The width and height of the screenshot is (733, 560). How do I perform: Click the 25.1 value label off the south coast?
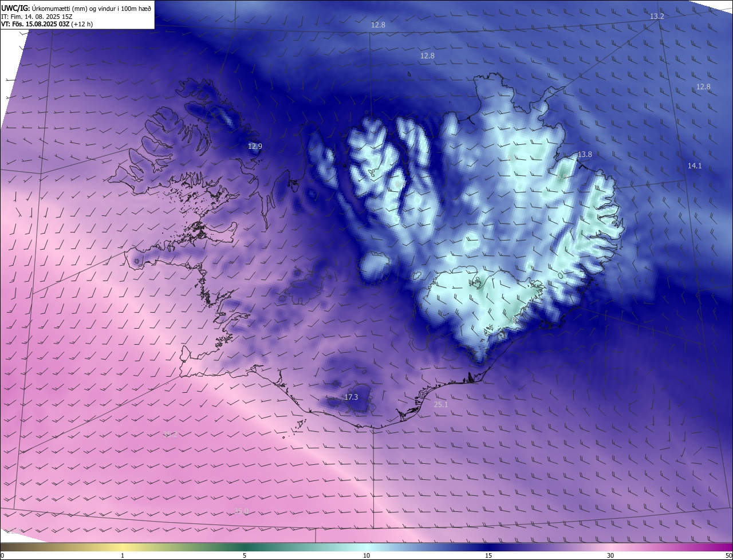click(x=441, y=404)
